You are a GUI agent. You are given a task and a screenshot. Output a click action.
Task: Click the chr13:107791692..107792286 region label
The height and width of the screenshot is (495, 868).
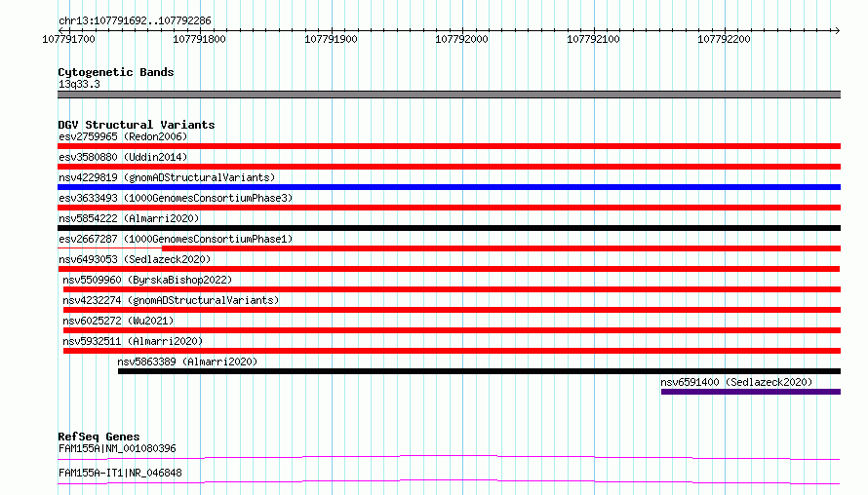click(135, 21)
